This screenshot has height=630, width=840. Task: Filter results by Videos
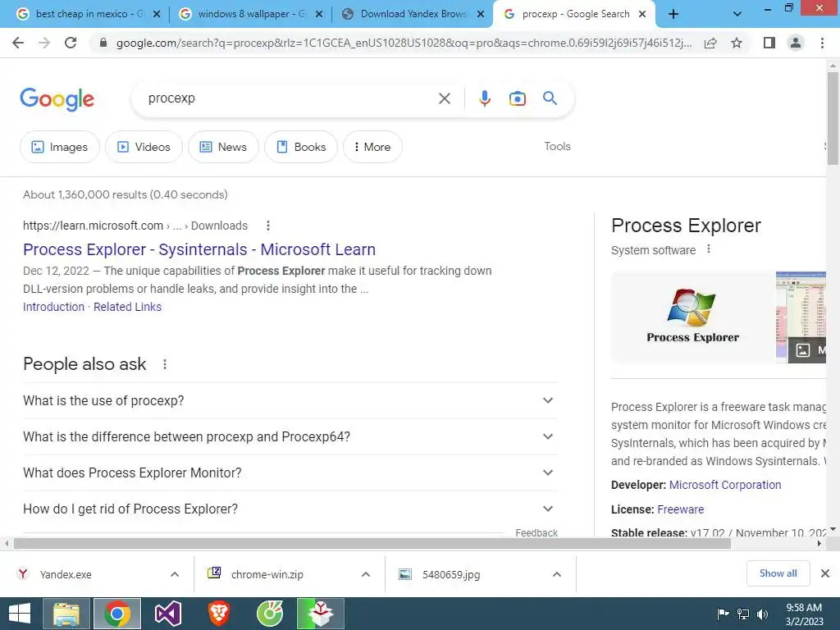point(144,147)
